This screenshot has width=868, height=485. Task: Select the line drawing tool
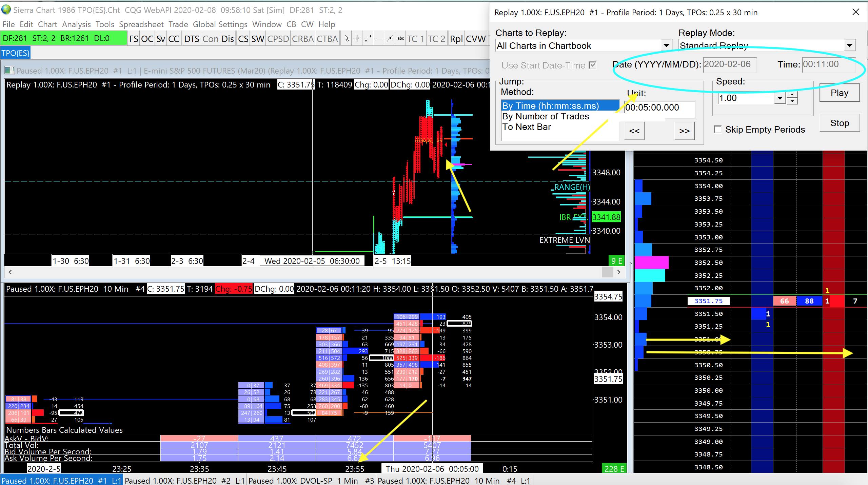(368, 39)
